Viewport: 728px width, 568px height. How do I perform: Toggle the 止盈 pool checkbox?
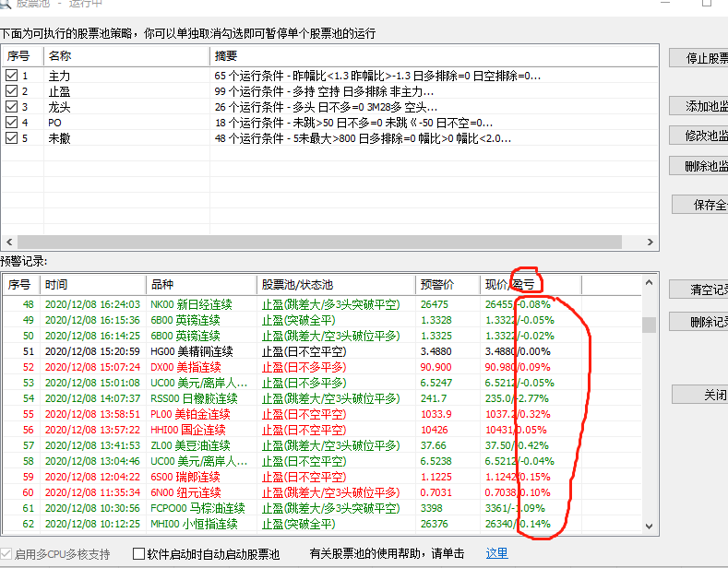pos(12,91)
